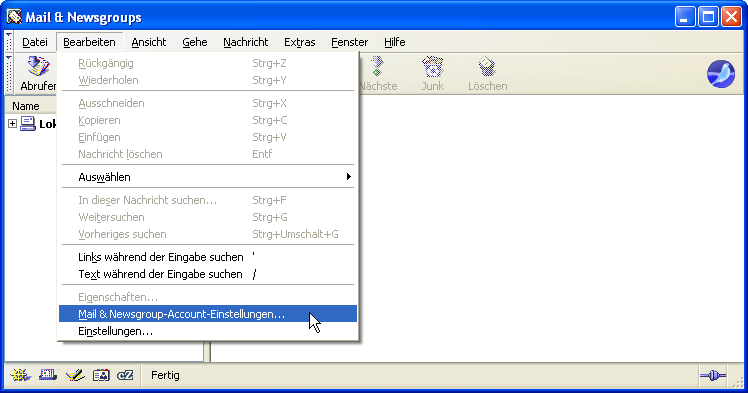Screen dimensions: 748x393
Task: Open the Extras menu
Action: tap(300, 42)
